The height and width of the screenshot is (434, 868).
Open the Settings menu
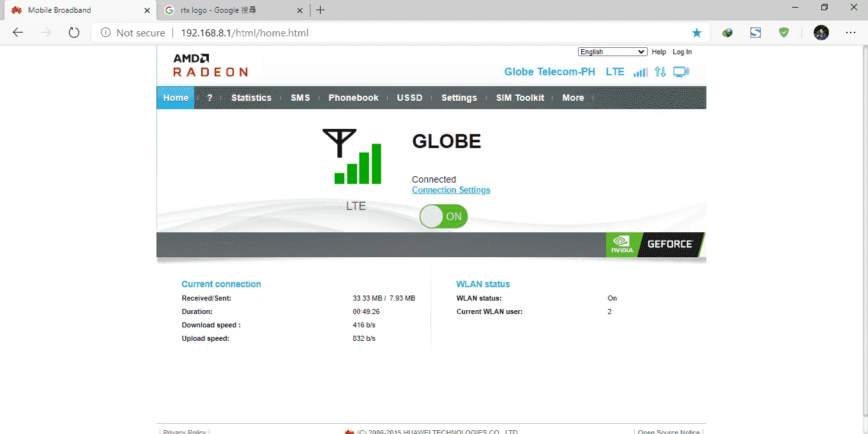click(x=459, y=98)
